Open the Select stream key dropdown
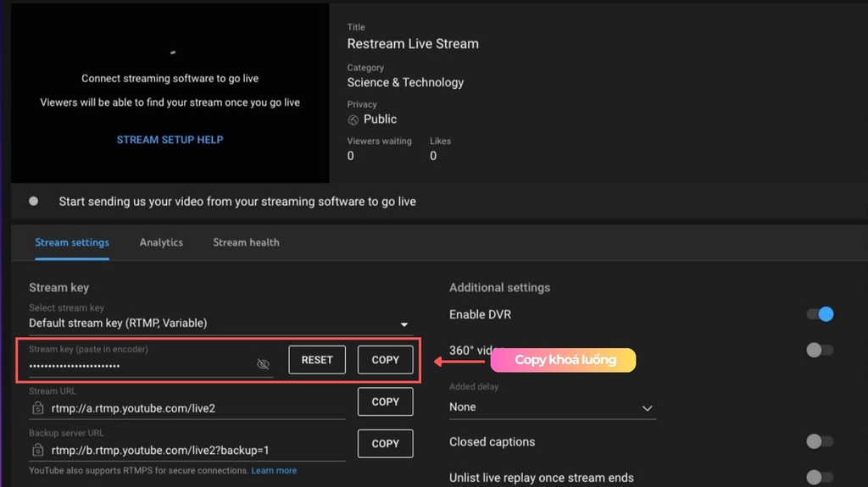The image size is (868, 487). (221, 324)
